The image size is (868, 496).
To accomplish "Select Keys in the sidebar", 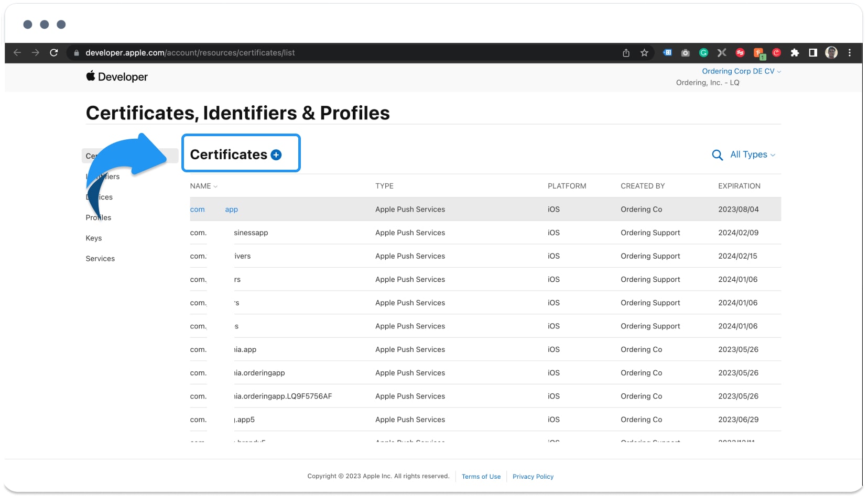I will [94, 238].
